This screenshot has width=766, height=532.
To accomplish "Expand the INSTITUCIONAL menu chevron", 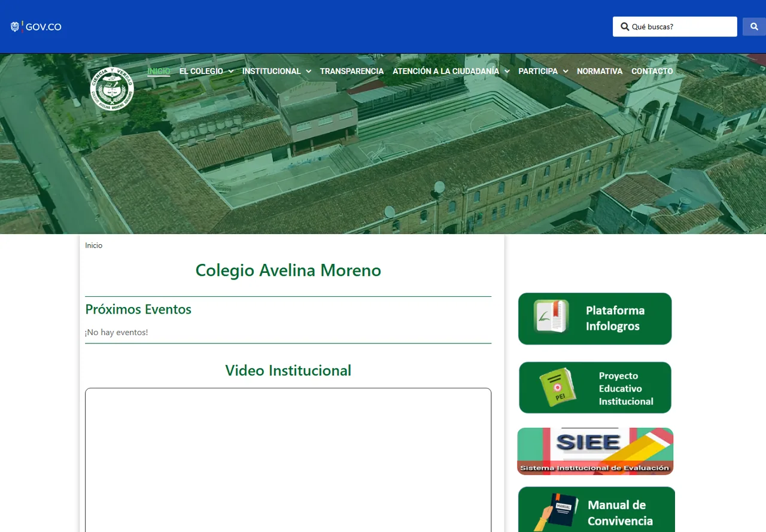I will [x=308, y=71].
